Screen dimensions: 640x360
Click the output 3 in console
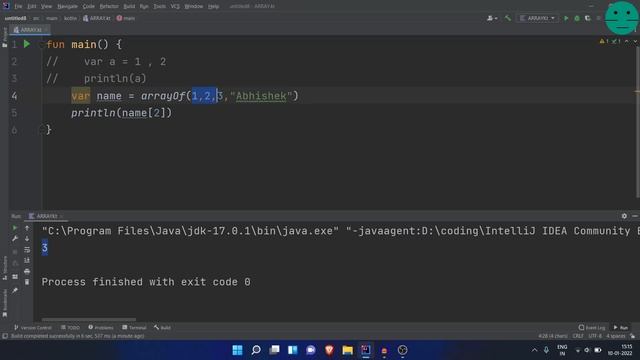(x=44, y=248)
